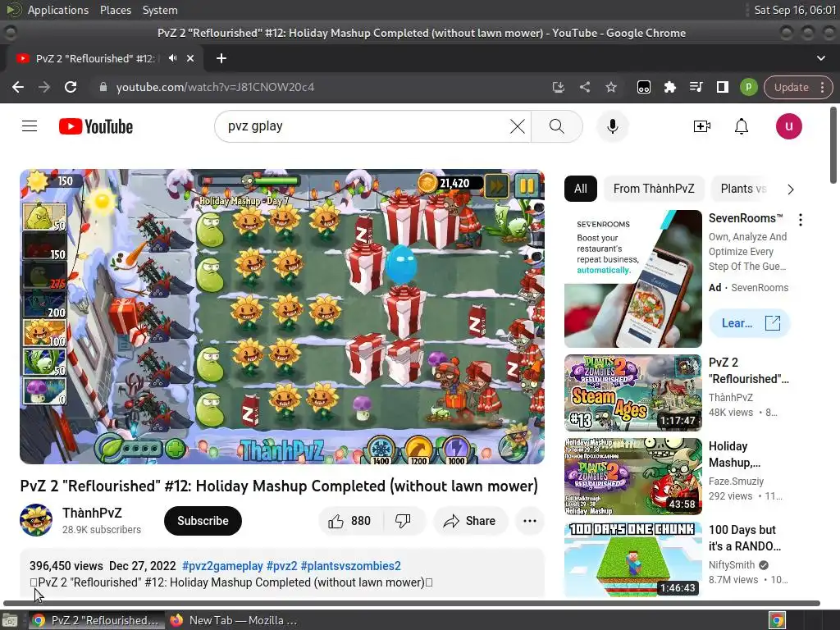Start voice search with the microphone
Viewport: 840px width, 630px height.
[x=612, y=126]
